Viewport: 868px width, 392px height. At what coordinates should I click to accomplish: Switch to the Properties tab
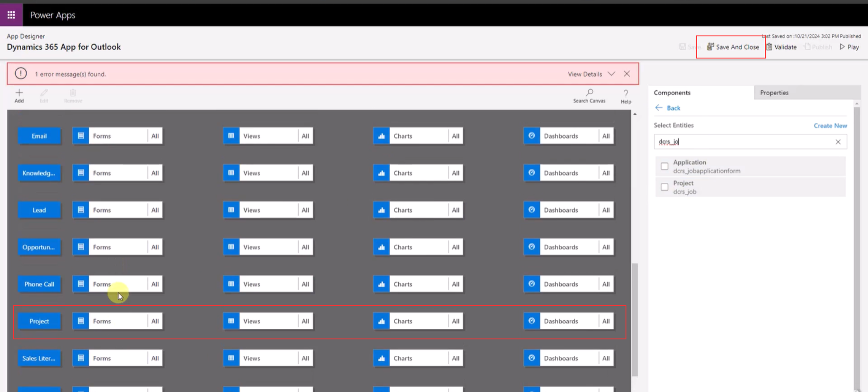pyautogui.click(x=774, y=93)
